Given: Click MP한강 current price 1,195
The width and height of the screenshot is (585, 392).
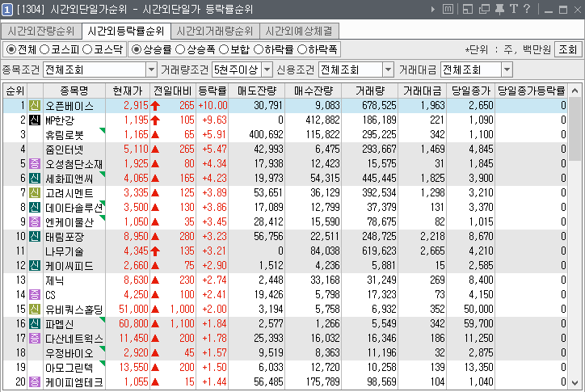Looking at the screenshot, I should click(137, 120).
